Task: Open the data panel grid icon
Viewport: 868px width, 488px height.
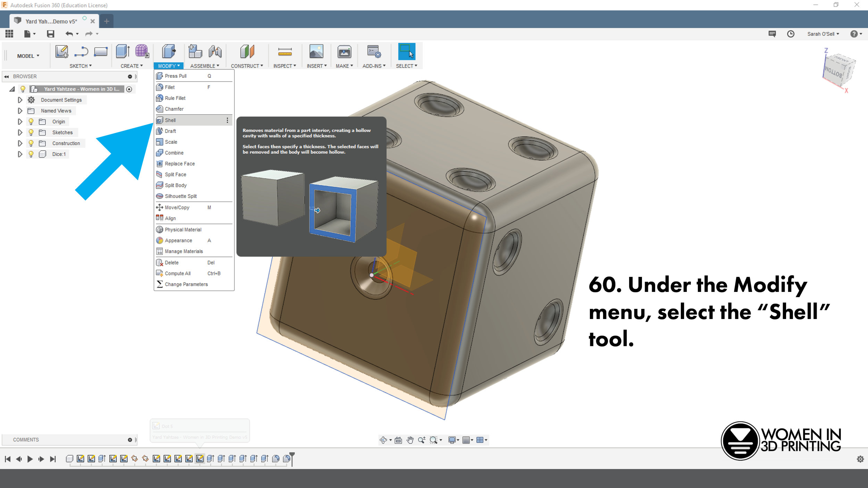Action: 9,34
